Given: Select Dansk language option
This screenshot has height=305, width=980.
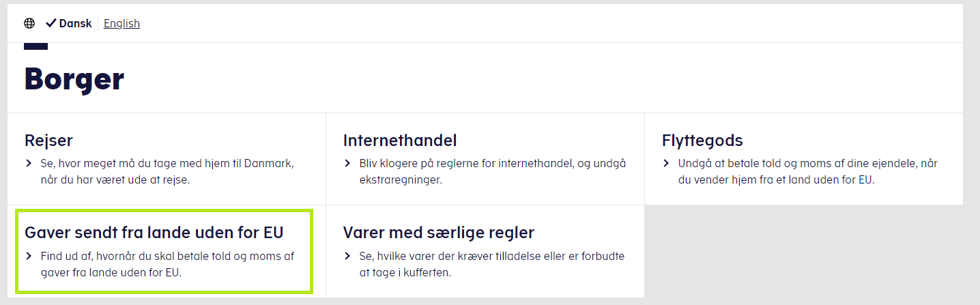Looking at the screenshot, I should coord(75,23).
